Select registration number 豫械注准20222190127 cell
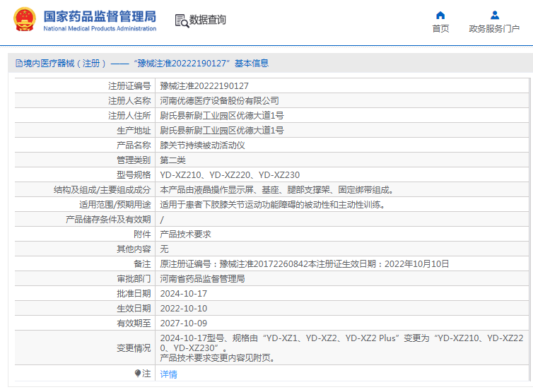 pyautogui.click(x=204, y=86)
